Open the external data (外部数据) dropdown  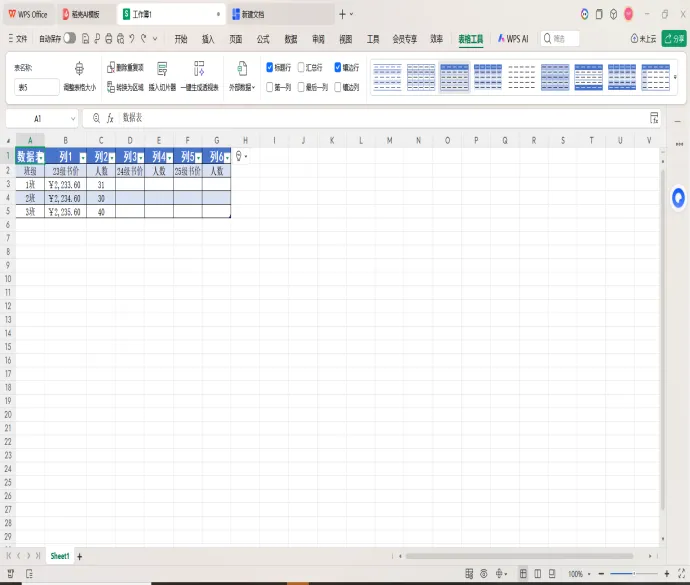[x=242, y=87]
